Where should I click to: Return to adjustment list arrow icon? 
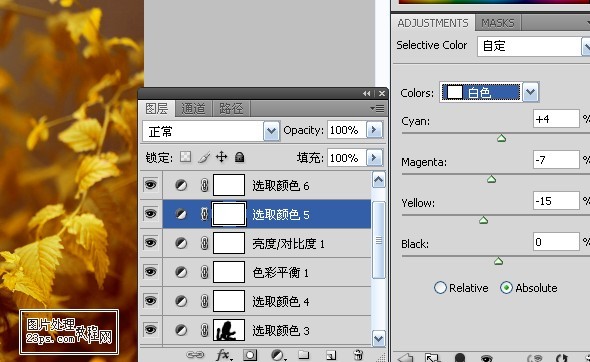coord(405,358)
